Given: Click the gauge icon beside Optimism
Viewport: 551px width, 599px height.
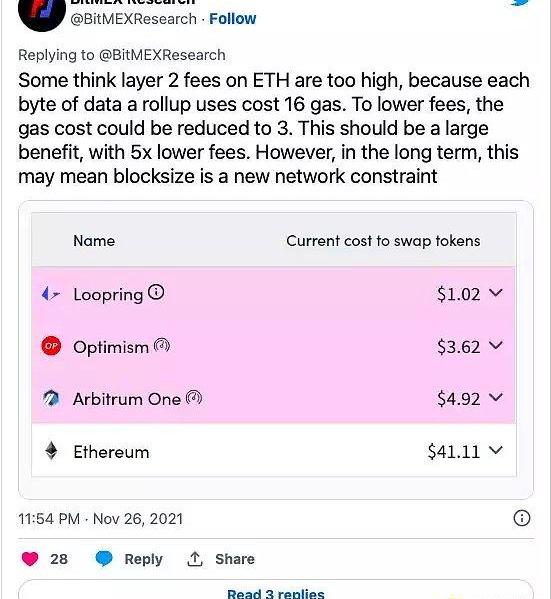Looking at the screenshot, I should (162, 345).
